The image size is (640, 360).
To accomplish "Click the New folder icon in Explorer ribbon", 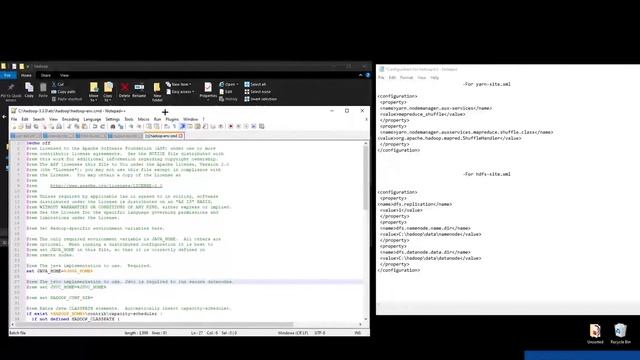I will [157, 92].
